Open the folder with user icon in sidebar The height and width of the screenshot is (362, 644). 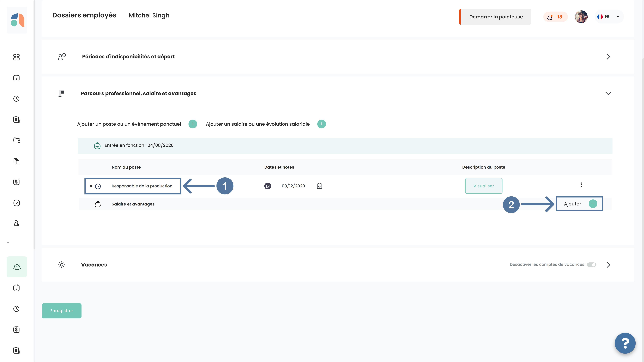coord(17,140)
